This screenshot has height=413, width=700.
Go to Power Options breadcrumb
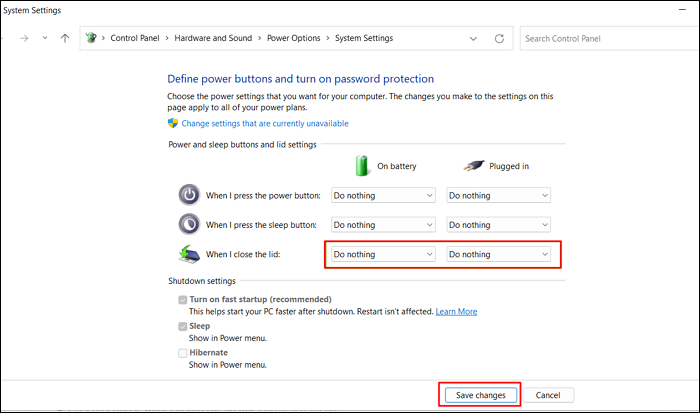pyautogui.click(x=293, y=39)
